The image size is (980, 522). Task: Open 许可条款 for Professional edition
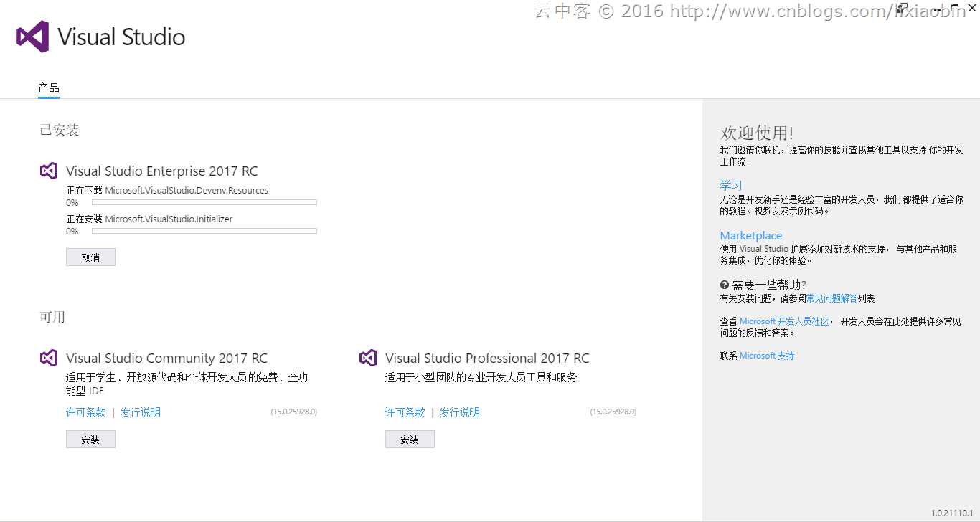point(405,412)
